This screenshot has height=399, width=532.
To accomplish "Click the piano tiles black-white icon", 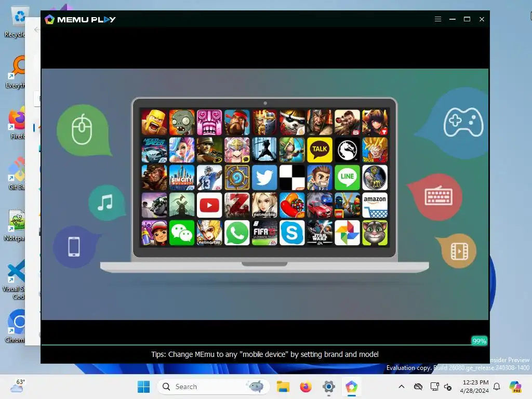I will (292, 178).
